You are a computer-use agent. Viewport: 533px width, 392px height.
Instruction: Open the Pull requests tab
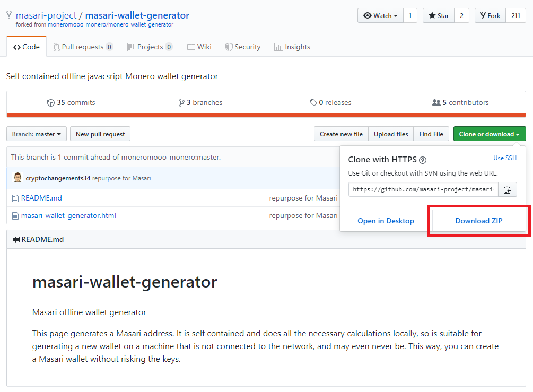click(83, 47)
